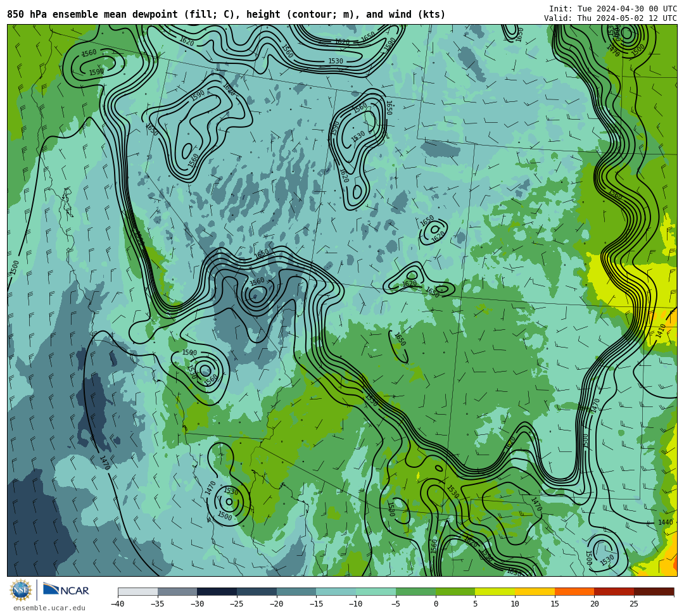The image size is (684, 616).
Task: Click the colorbar tick label 25
Action: coord(634,604)
